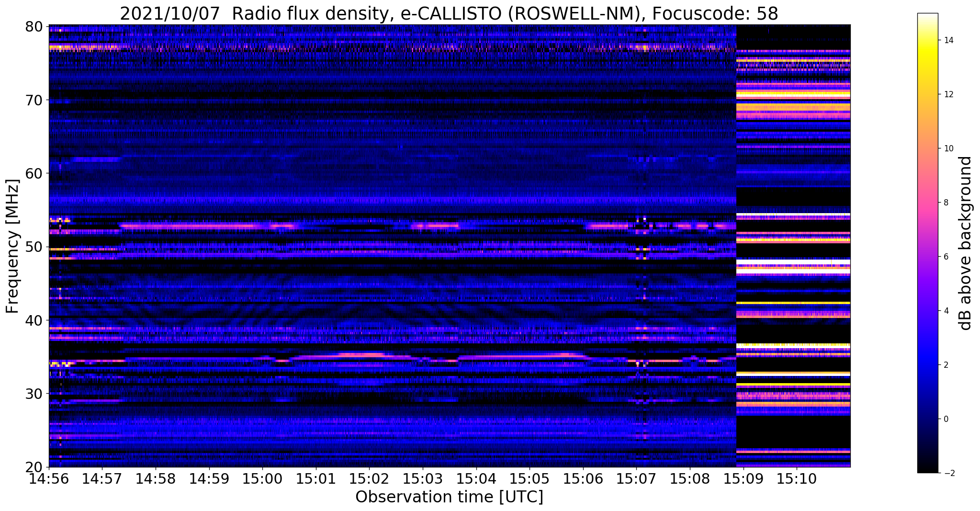Viewport: 980px width, 511px height.
Task: Select the 20 tick on the frequency axis
Action: coord(34,467)
